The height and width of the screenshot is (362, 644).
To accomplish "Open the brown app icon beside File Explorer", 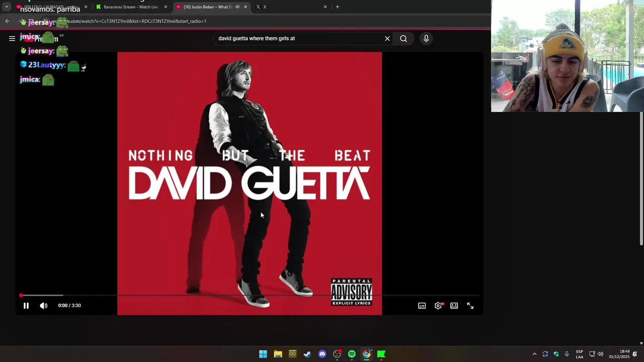I will (293, 354).
